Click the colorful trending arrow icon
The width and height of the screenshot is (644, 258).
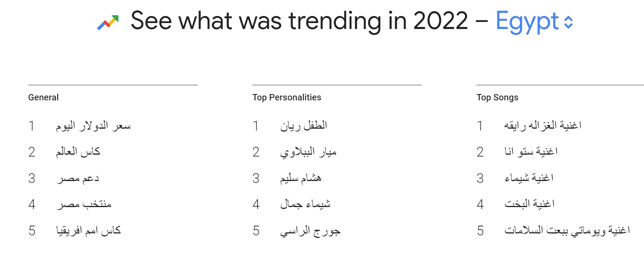pos(108,22)
